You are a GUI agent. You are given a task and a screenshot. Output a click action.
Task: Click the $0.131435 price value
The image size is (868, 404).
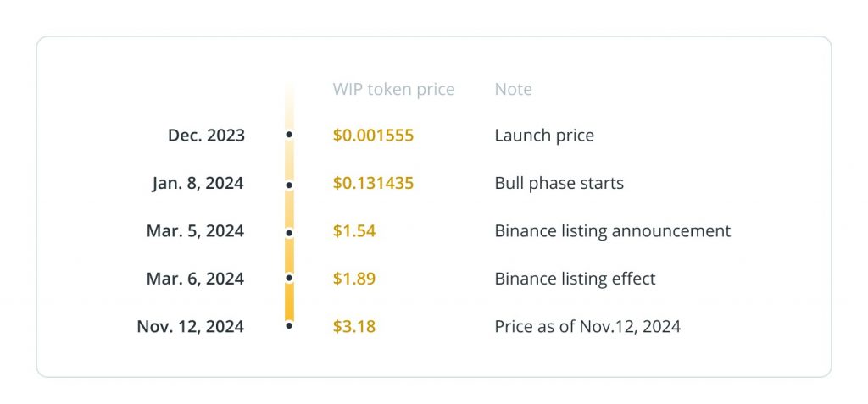click(x=373, y=183)
